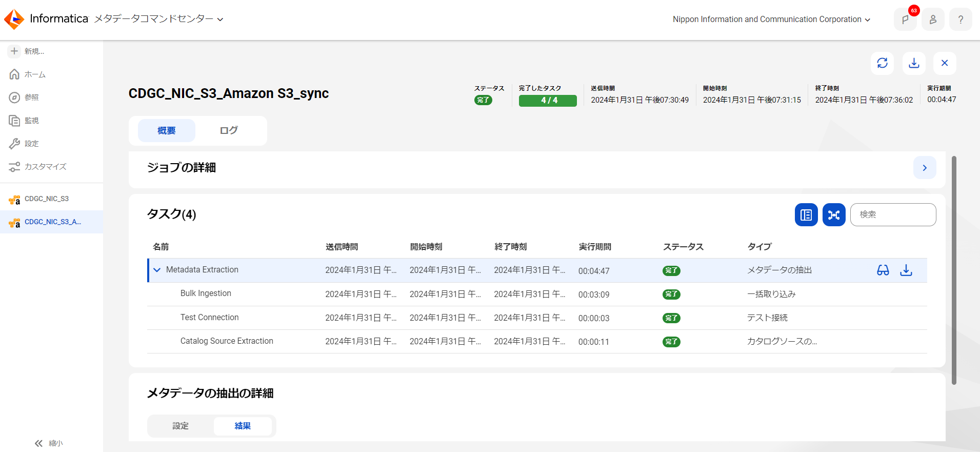Screen dimensions: 980x452
Task: Click the 一括取り込み type cell
Action: point(771,294)
